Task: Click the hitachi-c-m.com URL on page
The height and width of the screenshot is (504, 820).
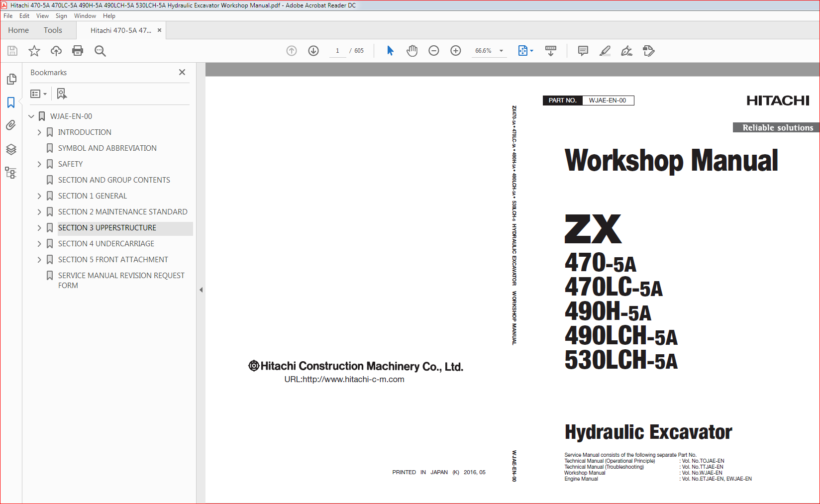Action: point(344,379)
